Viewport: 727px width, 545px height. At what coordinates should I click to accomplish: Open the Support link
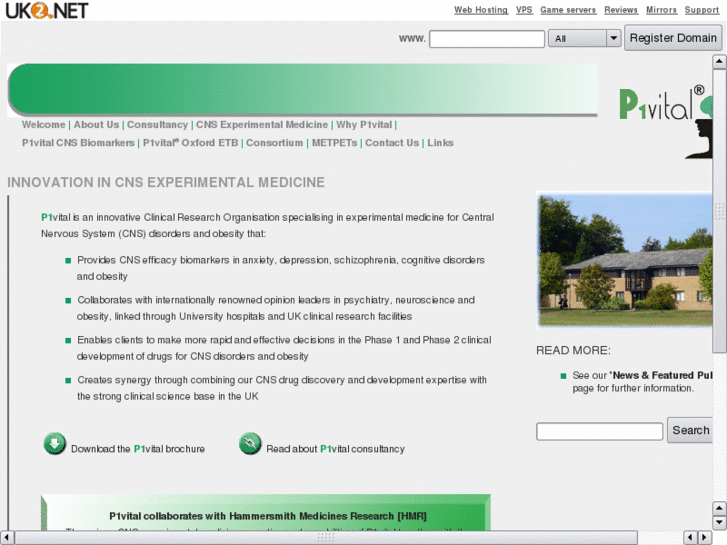701,10
